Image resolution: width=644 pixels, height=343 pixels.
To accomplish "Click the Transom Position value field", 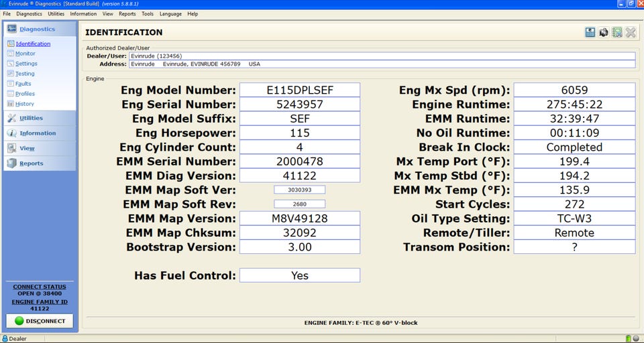I will pos(575,247).
